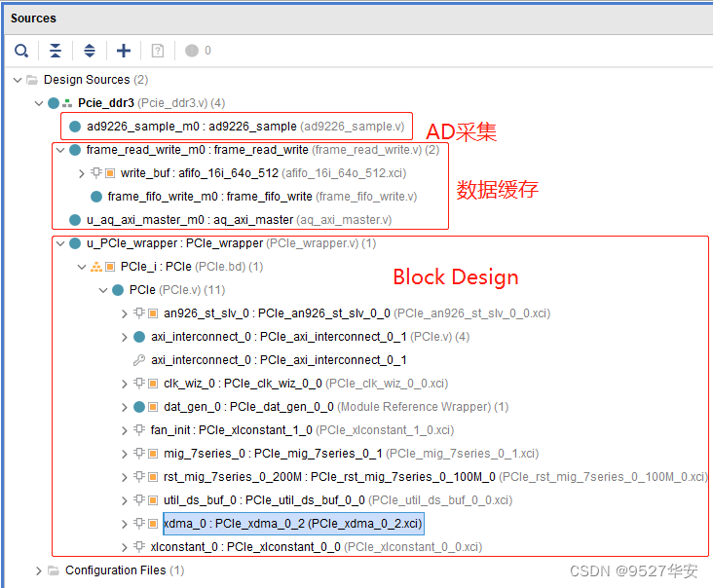The height and width of the screenshot is (588, 713).
Task: Click the blue dot beside ad9226_sample_m0
Action: click(x=75, y=127)
